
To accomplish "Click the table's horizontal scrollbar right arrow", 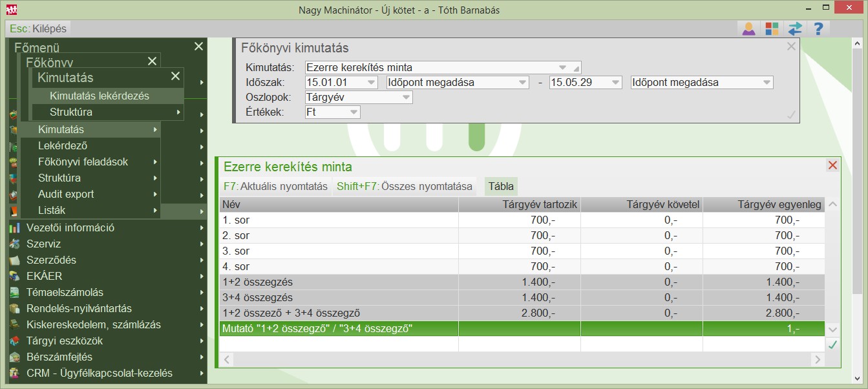I will point(818,359).
